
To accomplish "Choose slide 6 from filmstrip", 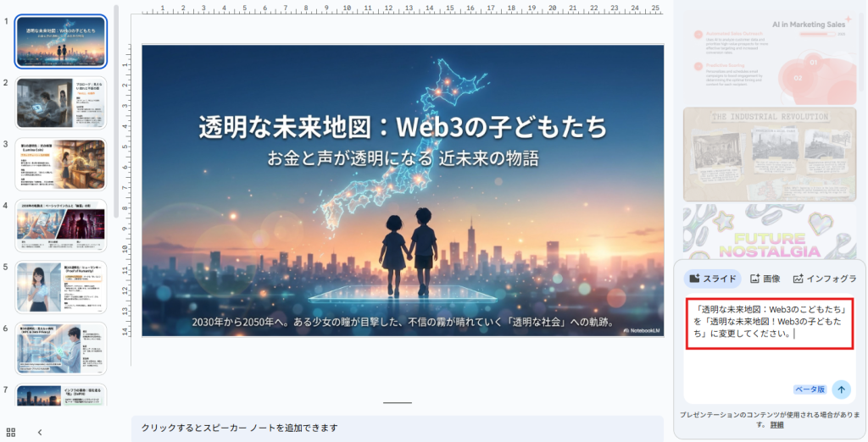I will (61, 348).
